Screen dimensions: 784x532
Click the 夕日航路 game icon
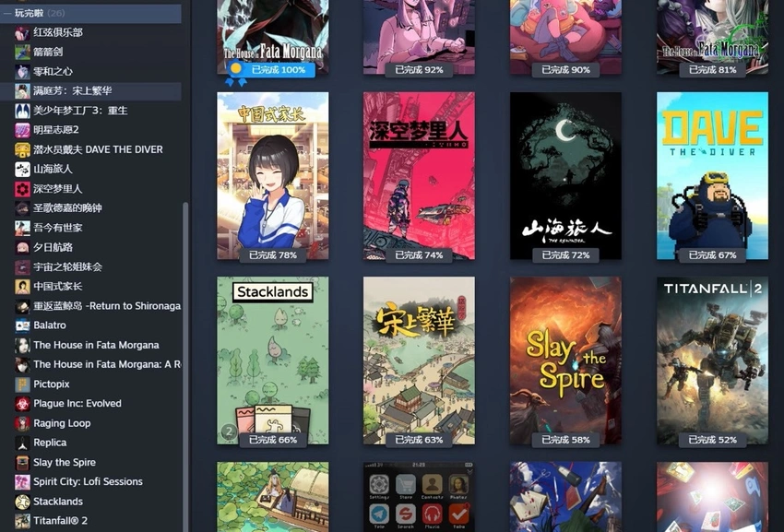[22, 247]
